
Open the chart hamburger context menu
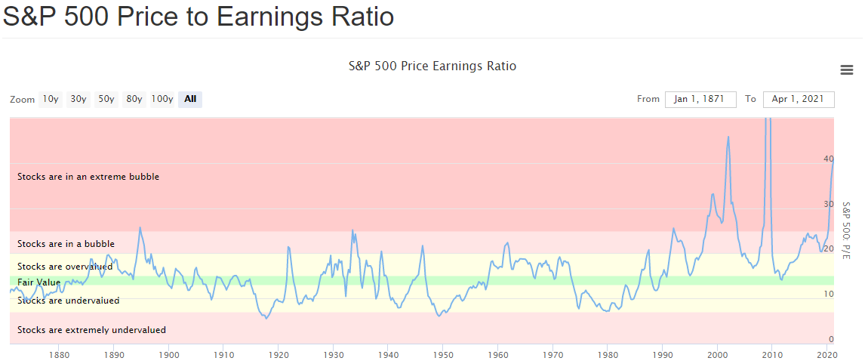pos(847,70)
